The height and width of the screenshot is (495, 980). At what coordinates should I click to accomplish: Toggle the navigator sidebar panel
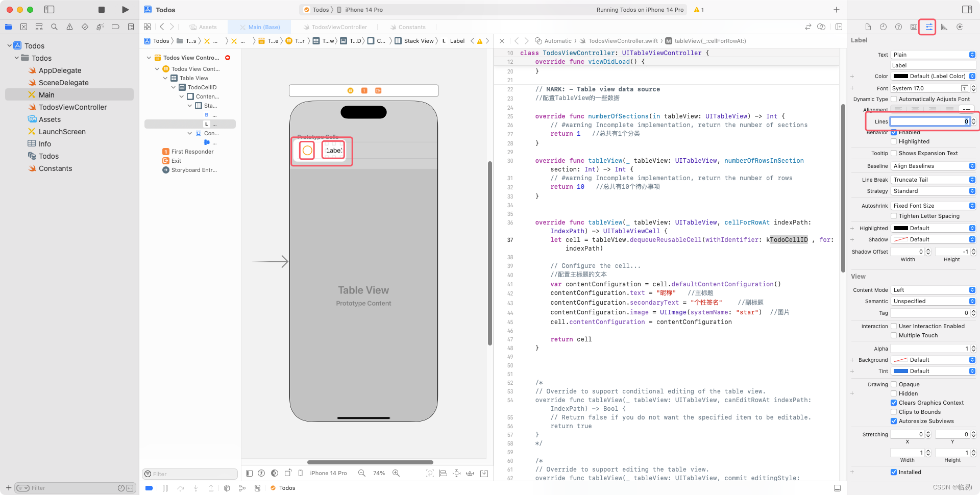coord(50,10)
